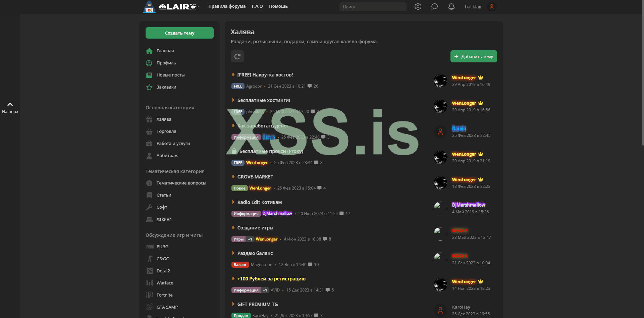Image resolution: width=644 pixels, height=318 pixels.
Task: Click the CS:GO game icon
Action: click(150, 259)
